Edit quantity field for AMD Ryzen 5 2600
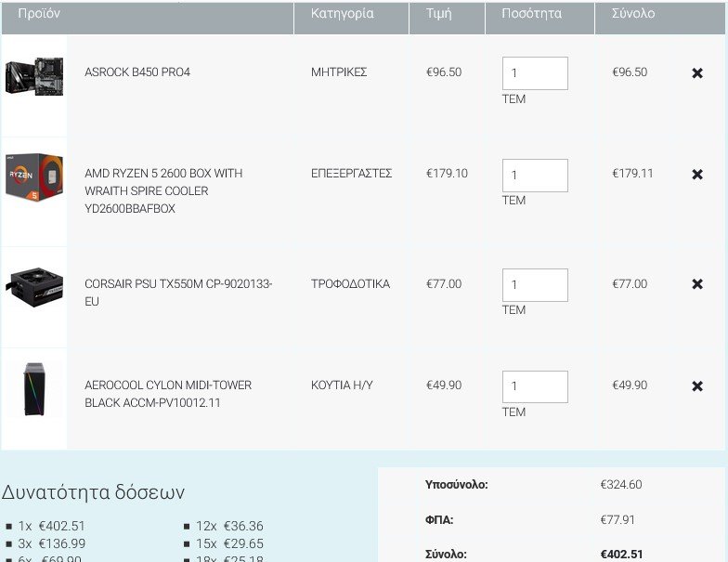This screenshot has height=562, width=728. click(535, 176)
